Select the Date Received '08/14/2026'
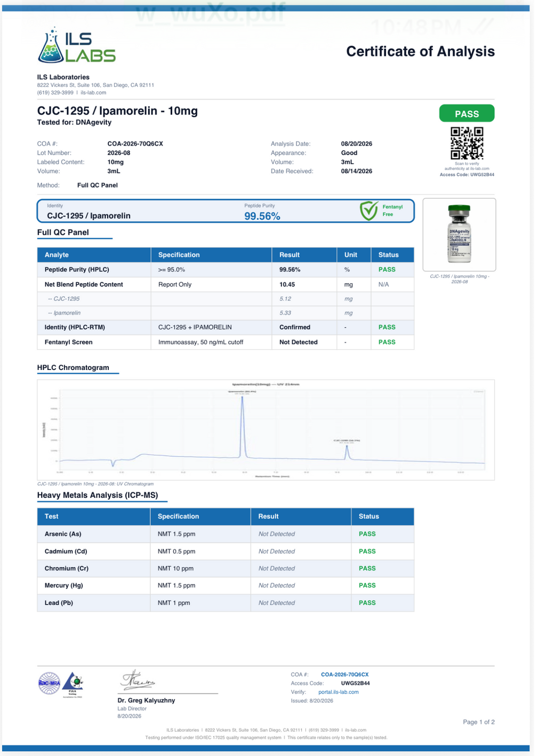The image size is (546, 756). tap(357, 171)
